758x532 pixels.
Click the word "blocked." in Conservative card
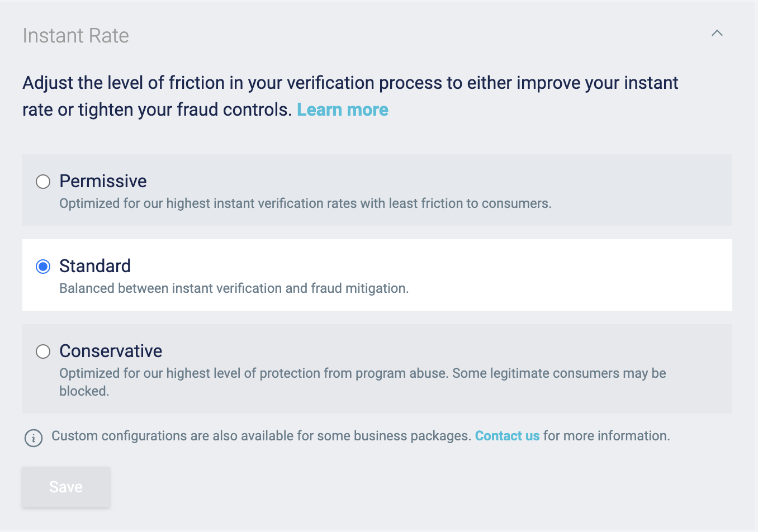point(84,391)
